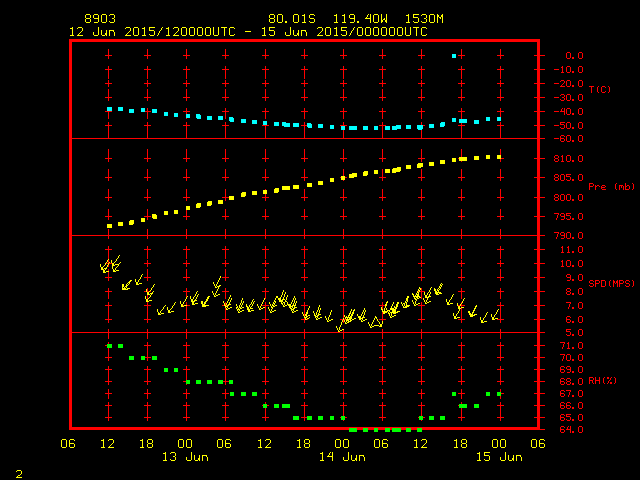This screenshot has width=640, height=480.
Task: Click the station ID '8903' in header
Action: pos(100,19)
